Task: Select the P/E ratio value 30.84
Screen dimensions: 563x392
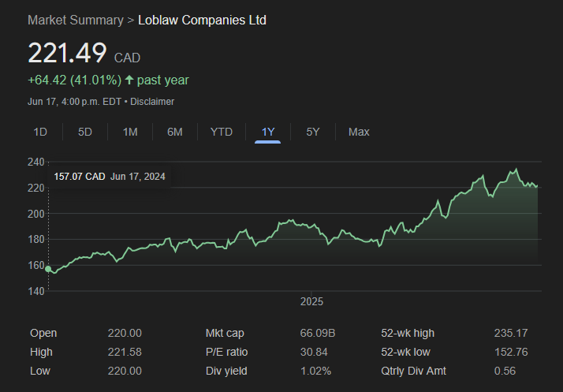Action: click(314, 352)
